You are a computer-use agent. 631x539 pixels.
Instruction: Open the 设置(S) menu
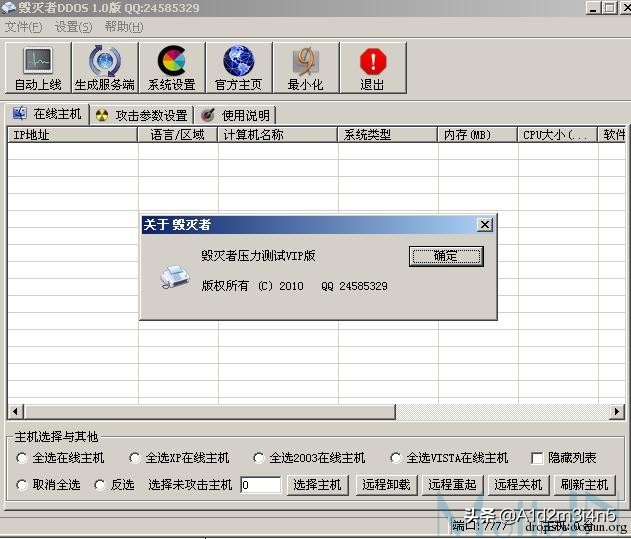click(73, 27)
